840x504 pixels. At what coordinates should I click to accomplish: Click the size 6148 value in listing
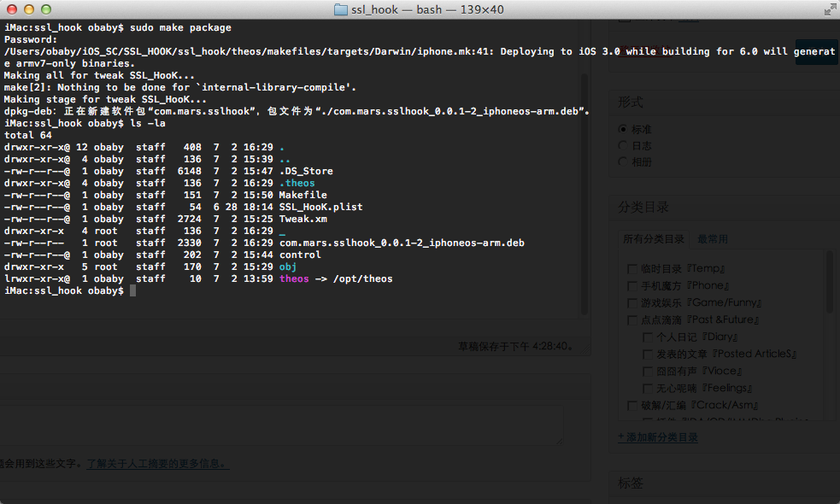click(190, 171)
